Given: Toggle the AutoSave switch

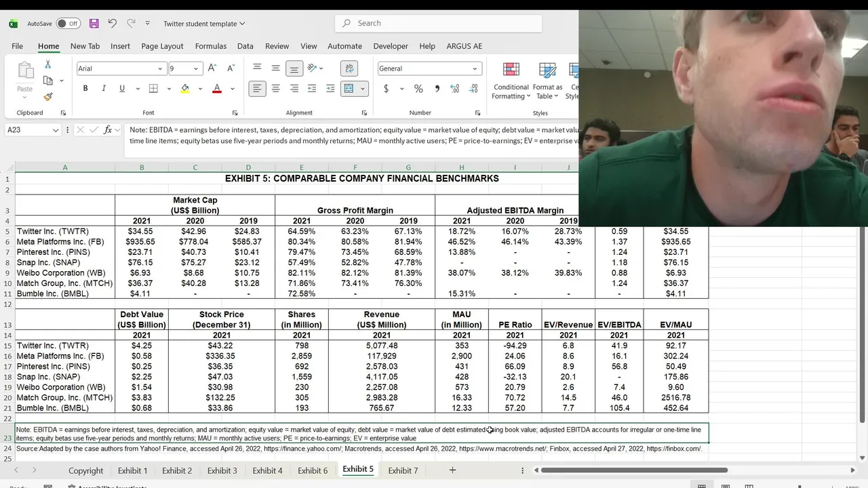Looking at the screenshot, I should point(68,24).
